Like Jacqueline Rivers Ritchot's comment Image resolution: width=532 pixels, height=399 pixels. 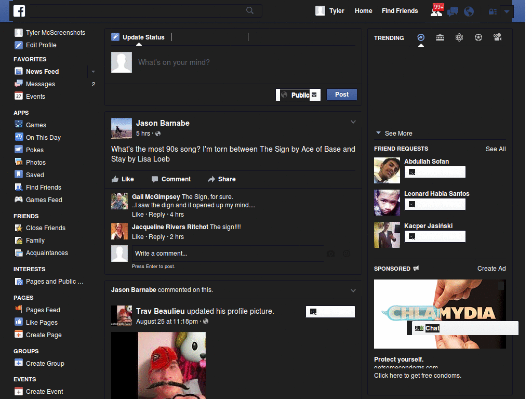tap(138, 237)
